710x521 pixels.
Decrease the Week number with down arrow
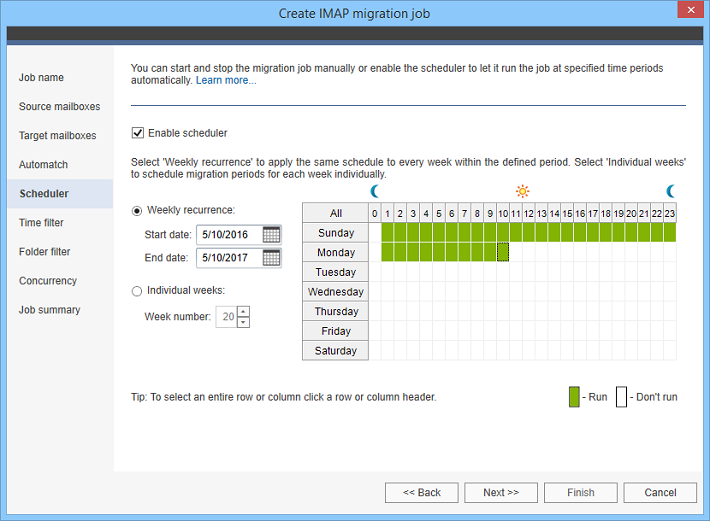pos(244,322)
